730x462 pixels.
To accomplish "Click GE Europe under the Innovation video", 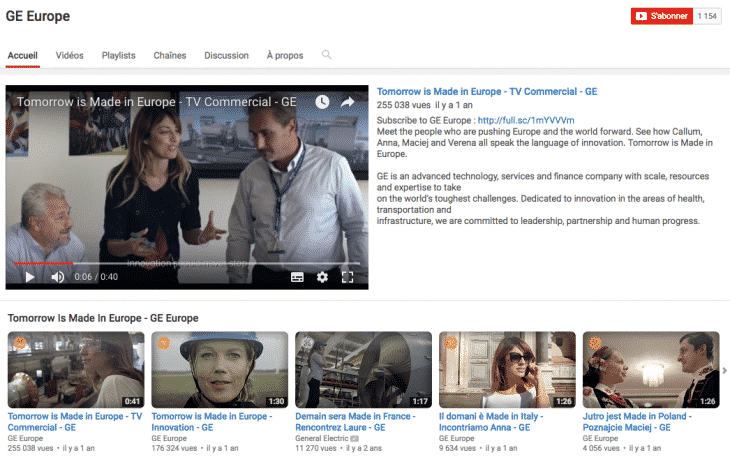I will point(169,438).
